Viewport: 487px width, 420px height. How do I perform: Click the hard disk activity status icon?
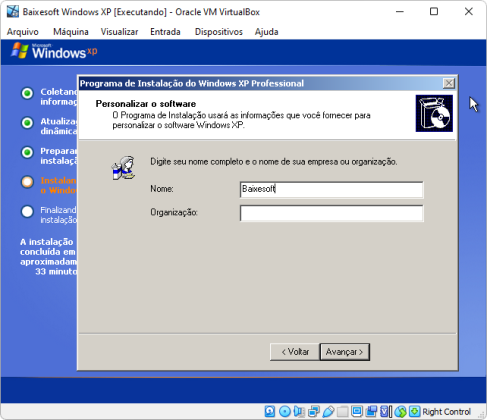(x=270, y=411)
